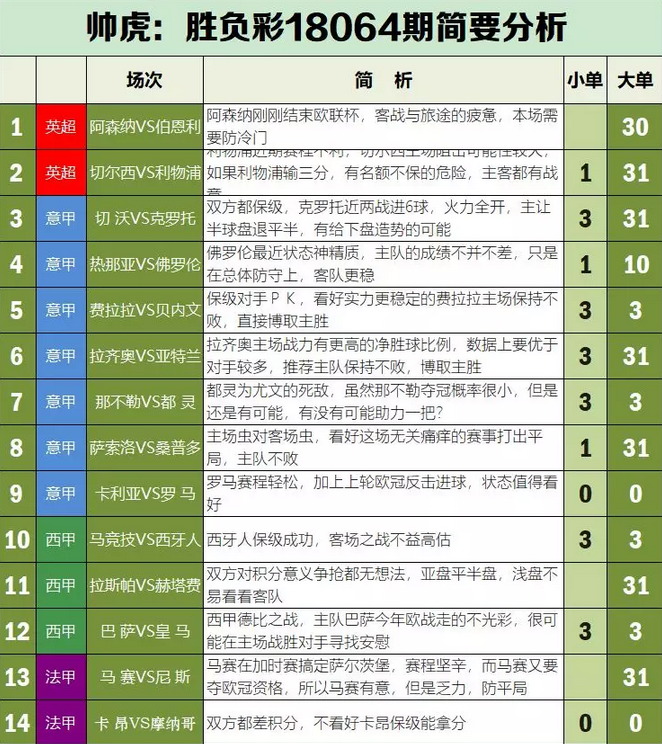The width and height of the screenshot is (662, 744).
Task: Click 小单 value 3 for 费拉拉VS贝内文
Action: [585, 310]
